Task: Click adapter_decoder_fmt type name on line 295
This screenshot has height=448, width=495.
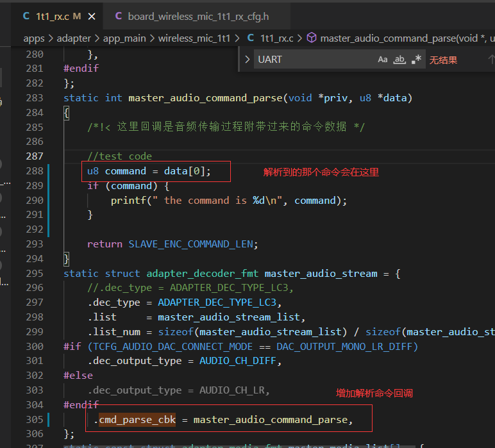Action: [x=203, y=274]
